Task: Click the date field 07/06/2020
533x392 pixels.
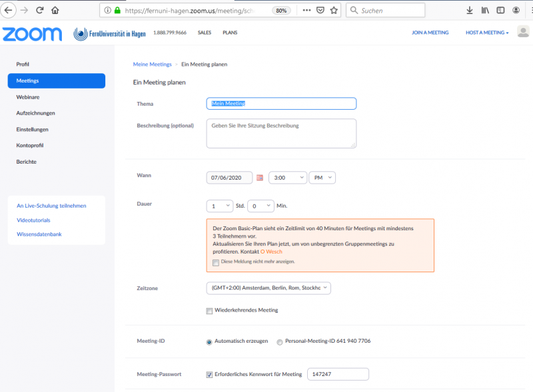Action: (229, 178)
